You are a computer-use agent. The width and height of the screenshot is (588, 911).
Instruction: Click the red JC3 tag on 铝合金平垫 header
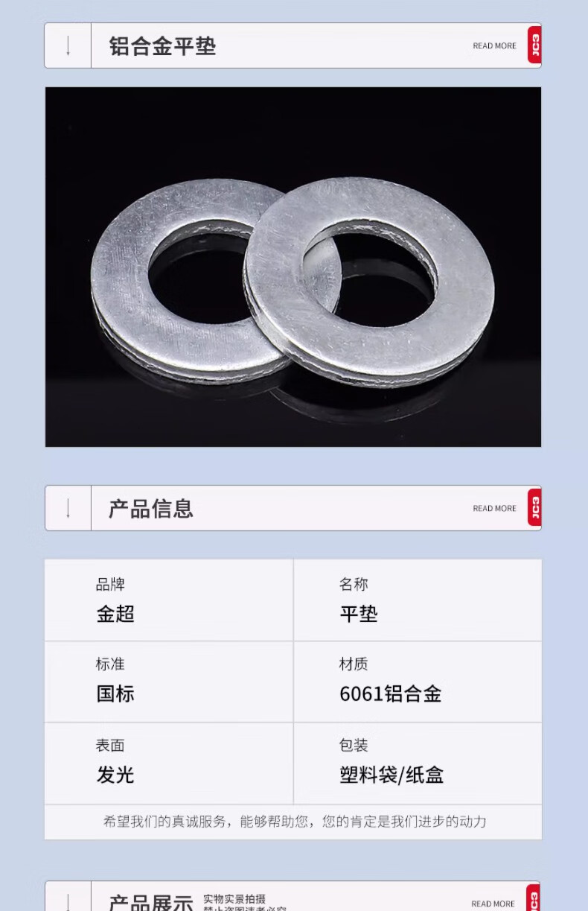(534, 45)
